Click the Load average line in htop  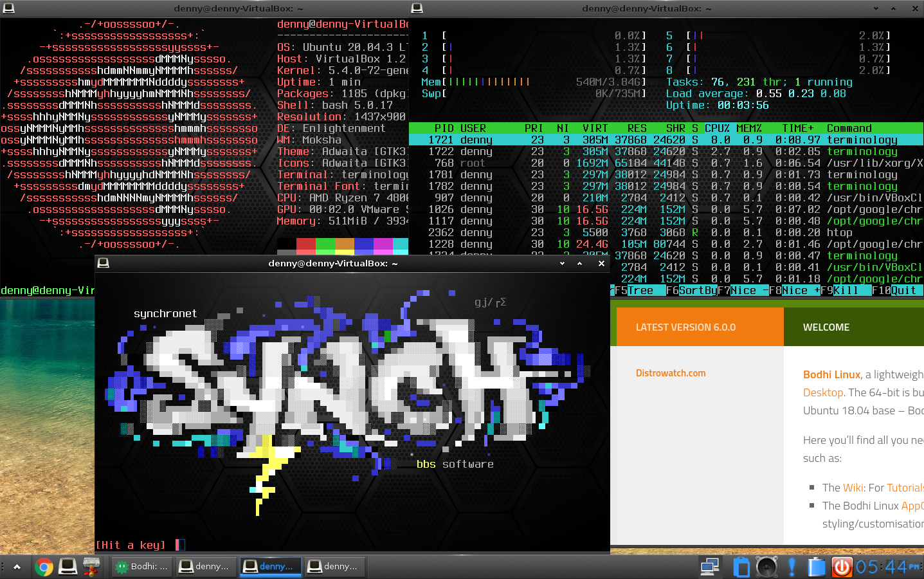756,94
